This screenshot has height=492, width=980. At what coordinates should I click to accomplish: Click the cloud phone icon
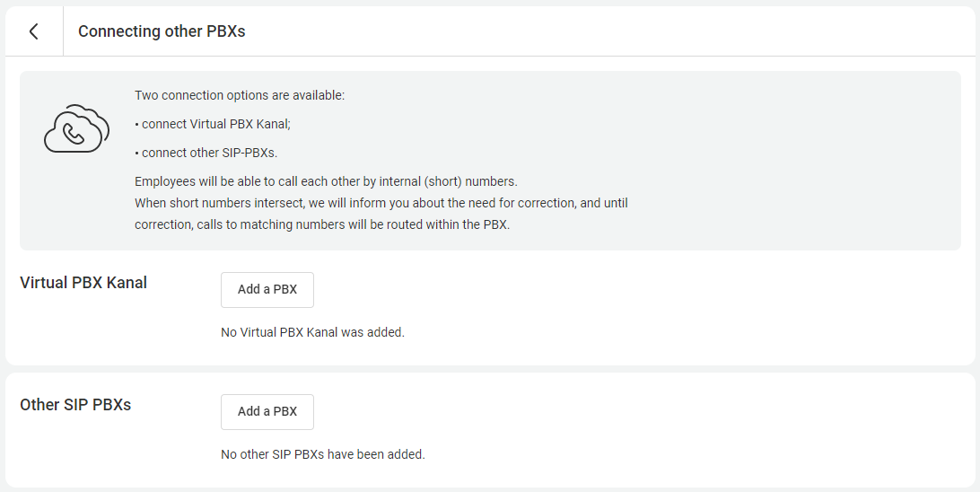[76, 129]
